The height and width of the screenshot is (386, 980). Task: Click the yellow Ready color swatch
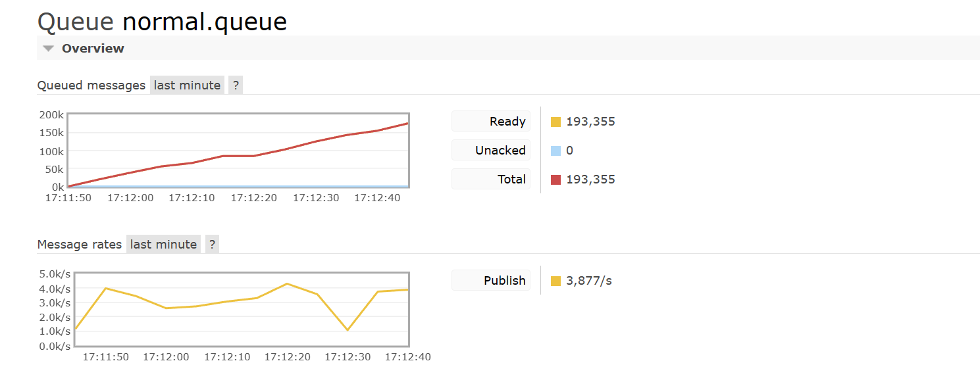point(555,122)
